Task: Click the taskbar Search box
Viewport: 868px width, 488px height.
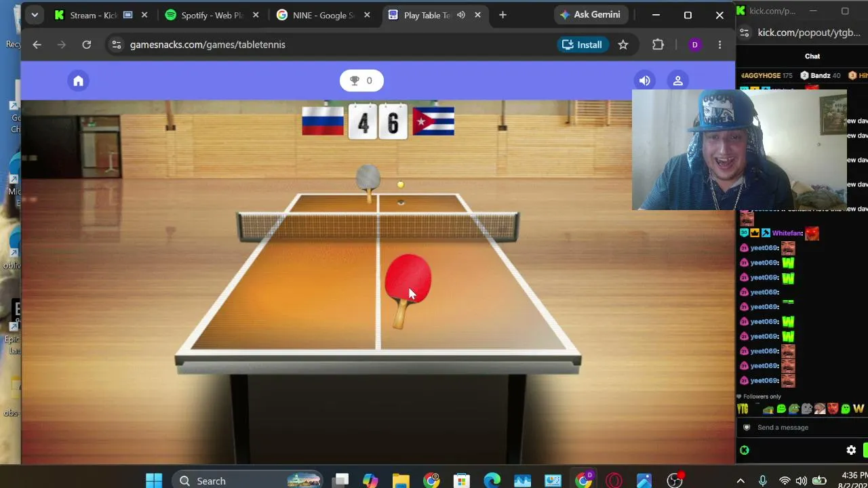Action: 249,481
